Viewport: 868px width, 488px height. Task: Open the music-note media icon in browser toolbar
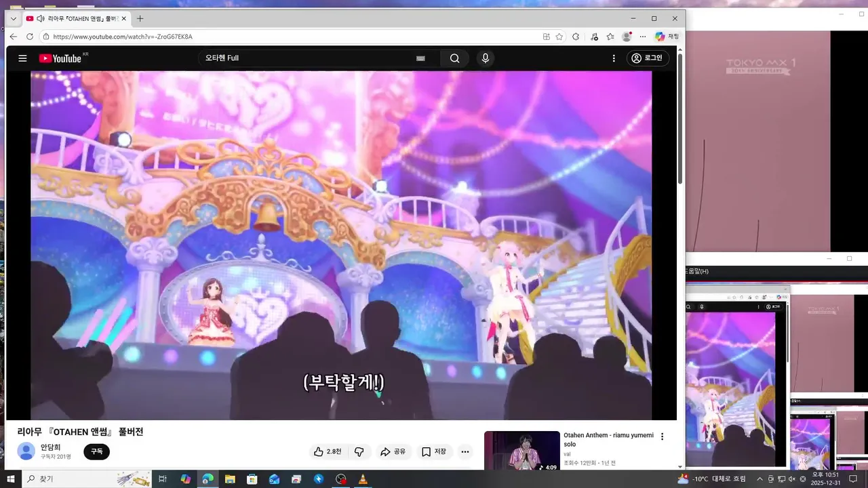[594, 37]
